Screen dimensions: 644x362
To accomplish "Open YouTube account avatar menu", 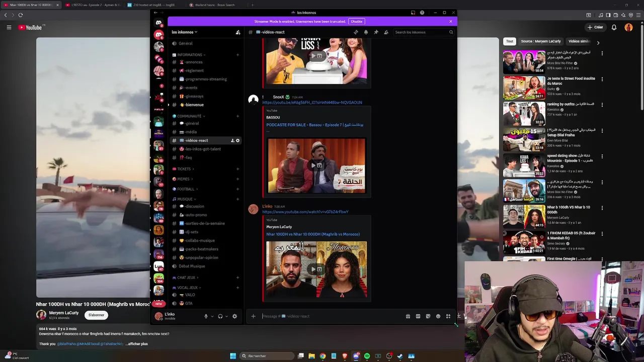I will pyautogui.click(x=628, y=27).
